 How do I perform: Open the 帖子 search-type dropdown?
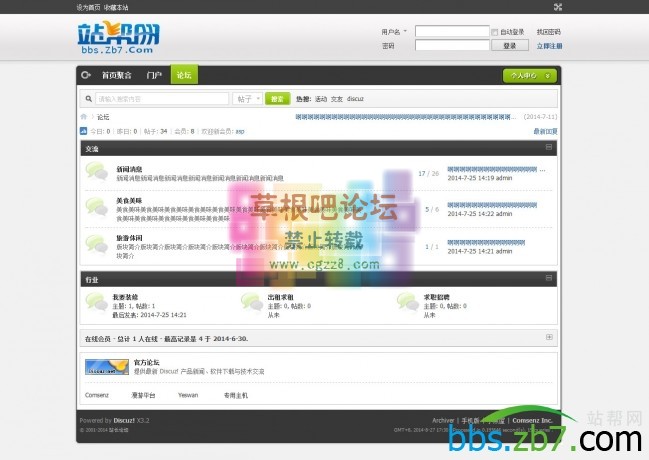pyautogui.click(x=247, y=99)
